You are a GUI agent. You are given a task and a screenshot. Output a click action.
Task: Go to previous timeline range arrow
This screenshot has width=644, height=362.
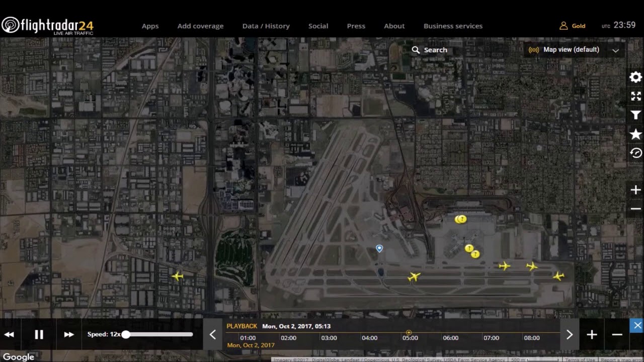tap(213, 334)
